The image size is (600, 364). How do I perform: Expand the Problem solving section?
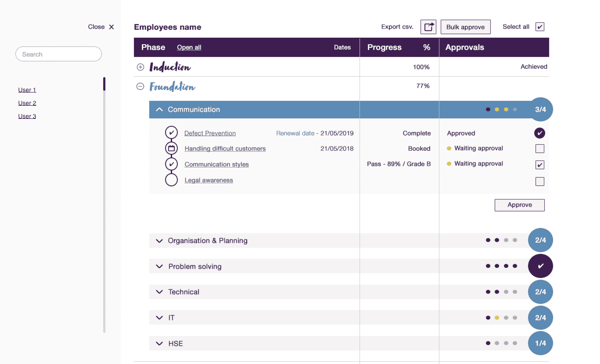[x=159, y=267]
